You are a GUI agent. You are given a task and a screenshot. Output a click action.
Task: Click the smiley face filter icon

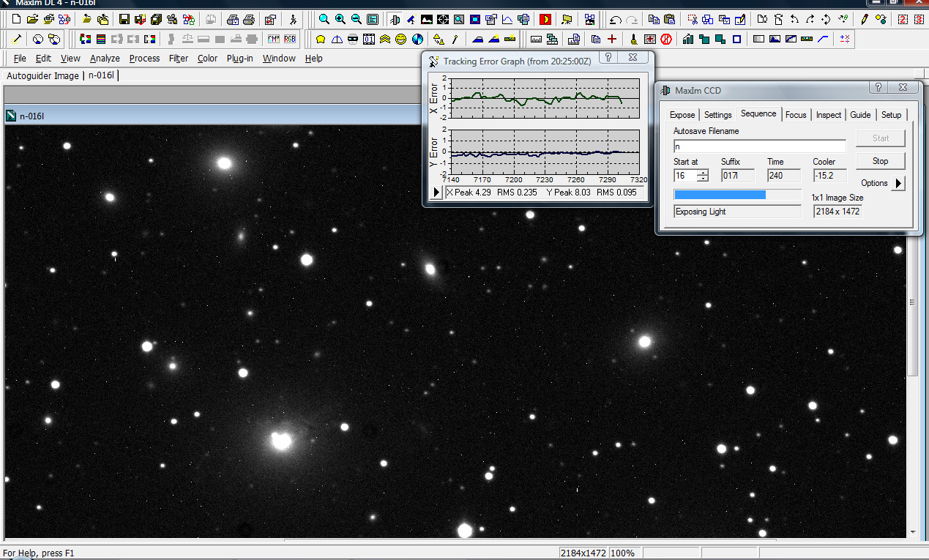click(400, 39)
